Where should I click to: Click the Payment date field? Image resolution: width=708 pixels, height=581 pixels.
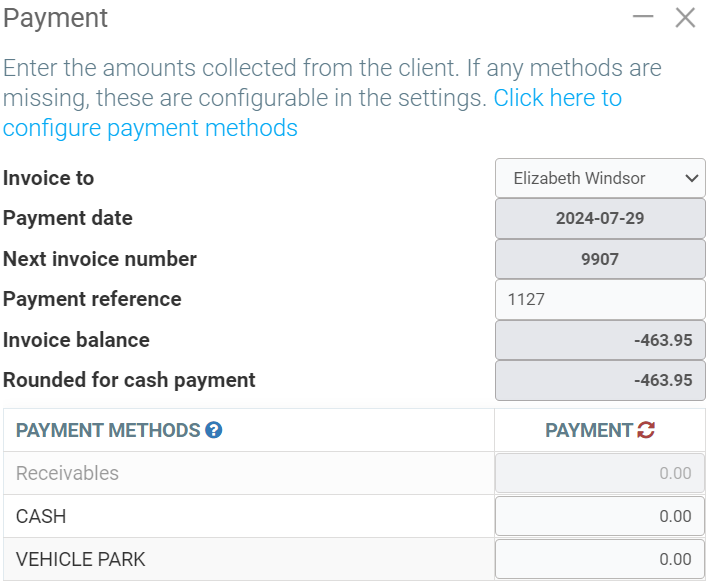coord(600,219)
